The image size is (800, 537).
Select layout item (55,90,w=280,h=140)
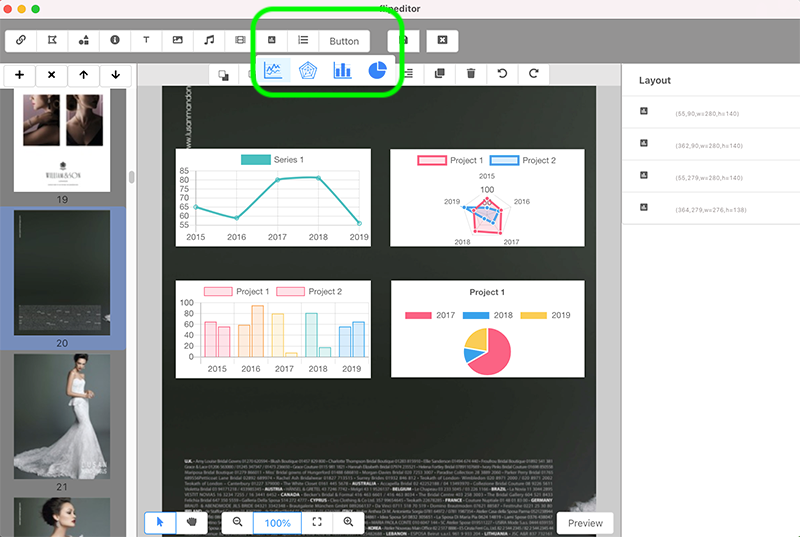coord(711,112)
